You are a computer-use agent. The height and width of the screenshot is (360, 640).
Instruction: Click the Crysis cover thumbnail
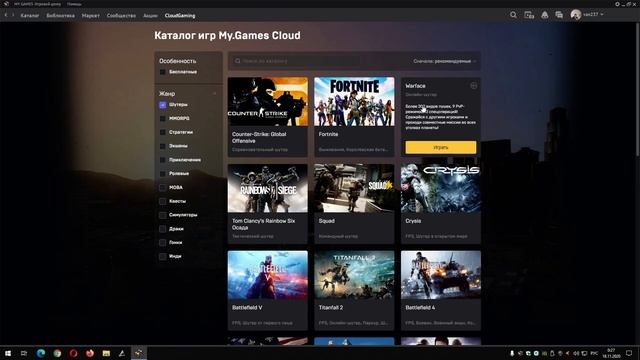pos(441,188)
